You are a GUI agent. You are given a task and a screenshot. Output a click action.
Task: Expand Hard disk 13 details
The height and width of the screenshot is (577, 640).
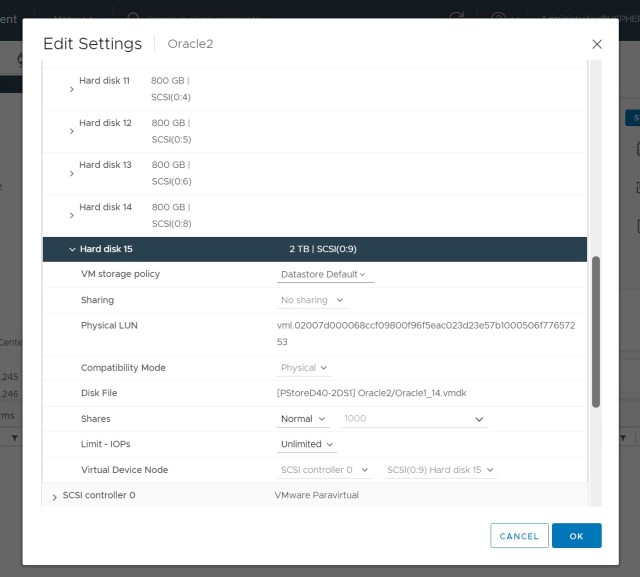(x=72, y=173)
